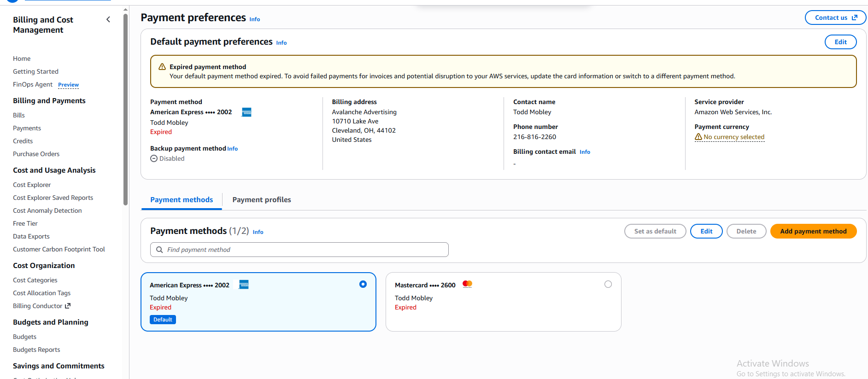Screen dimensions: 868x379
Task: Click the Default badge on American Express card
Action: pyautogui.click(x=163, y=320)
